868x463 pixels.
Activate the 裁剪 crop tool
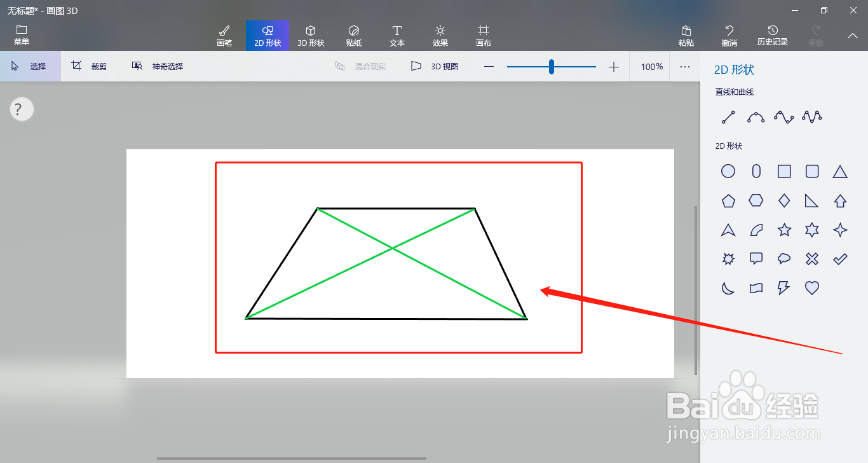90,66
